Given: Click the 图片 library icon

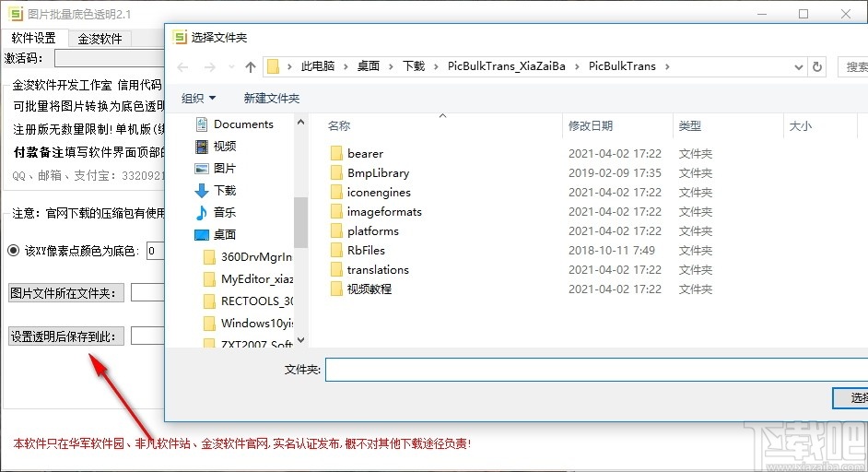Looking at the screenshot, I should tap(202, 169).
